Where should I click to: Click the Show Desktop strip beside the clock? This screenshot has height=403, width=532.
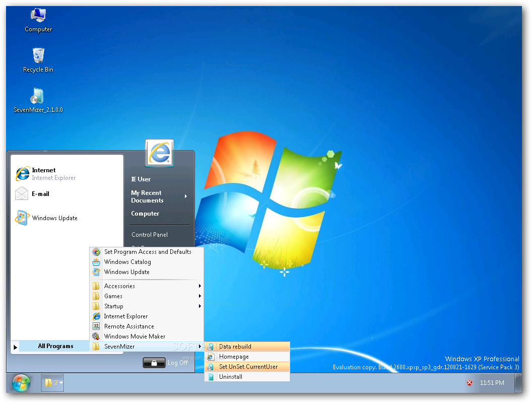[518, 383]
